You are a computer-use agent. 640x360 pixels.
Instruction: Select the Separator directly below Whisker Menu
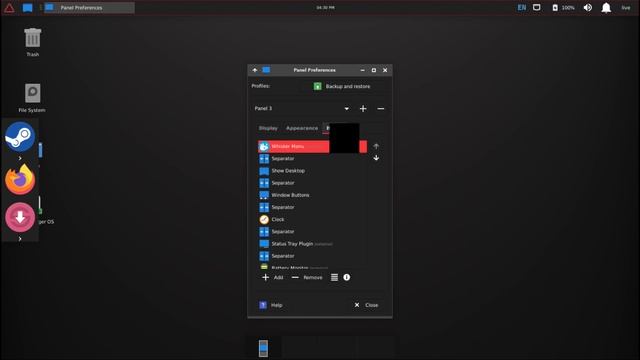tap(312, 158)
